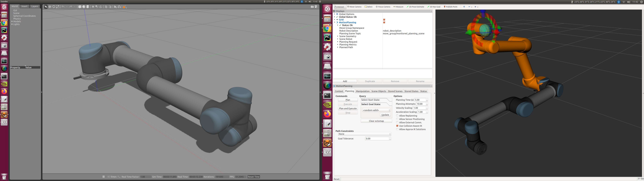Viewport: 644px width, 181px height.
Task: Disable the Use Collision-Aware IK checkbox
Action: tap(397, 126)
